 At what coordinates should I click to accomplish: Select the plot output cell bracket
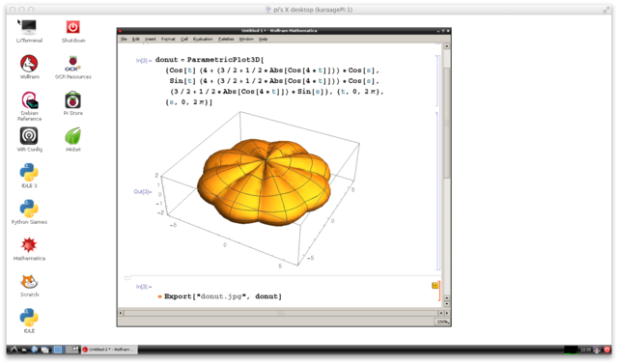(436, 191)
